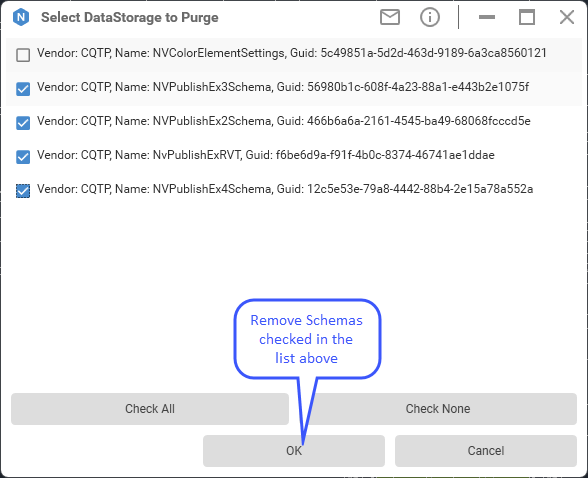
Task: Minimize the Select DataStorage window
Action: [487, 17]
